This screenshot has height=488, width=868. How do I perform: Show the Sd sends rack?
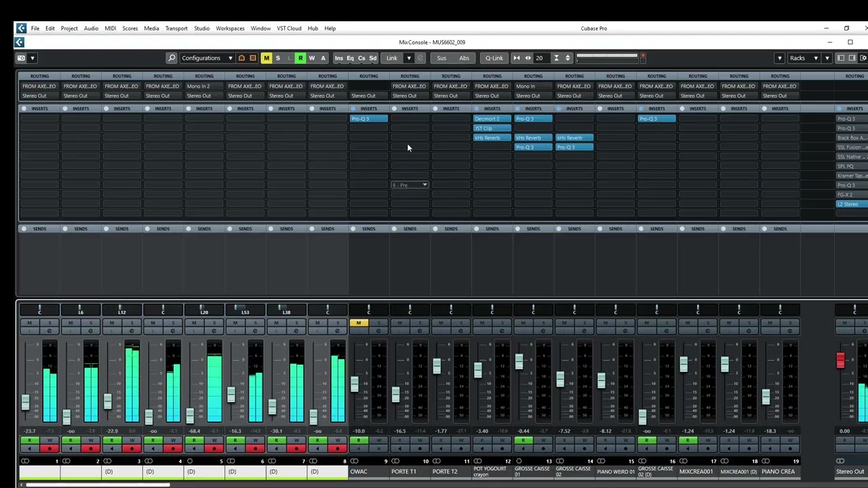372,58
